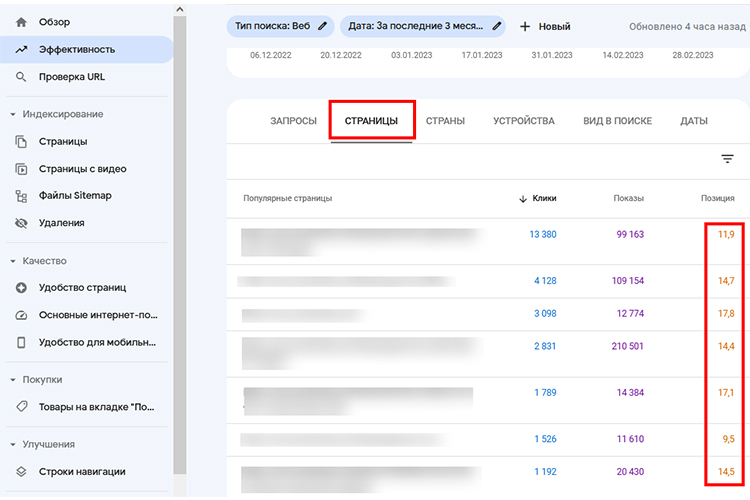This screenshot has width=750, height=500.
Task: Click the Файлы Sitemap icon
Action: pos(21,196)
